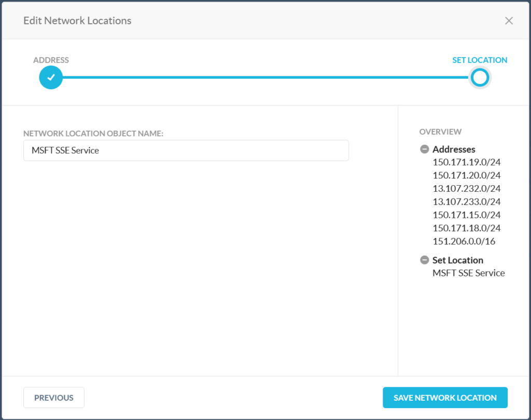Click the SAVE NETWORK LOCATION button
The width and height of the screenshot is (531, 420).
pos(445,397)
